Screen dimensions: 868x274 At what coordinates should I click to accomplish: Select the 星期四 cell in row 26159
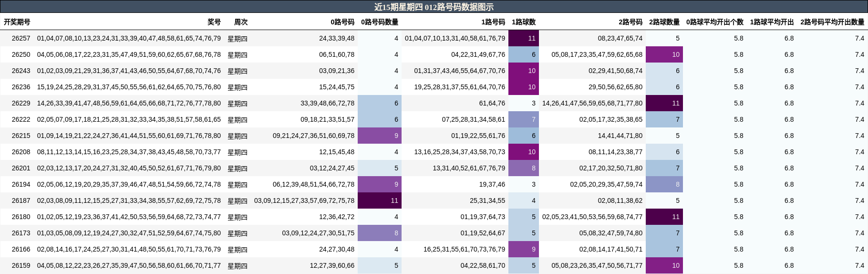(238, 265)
